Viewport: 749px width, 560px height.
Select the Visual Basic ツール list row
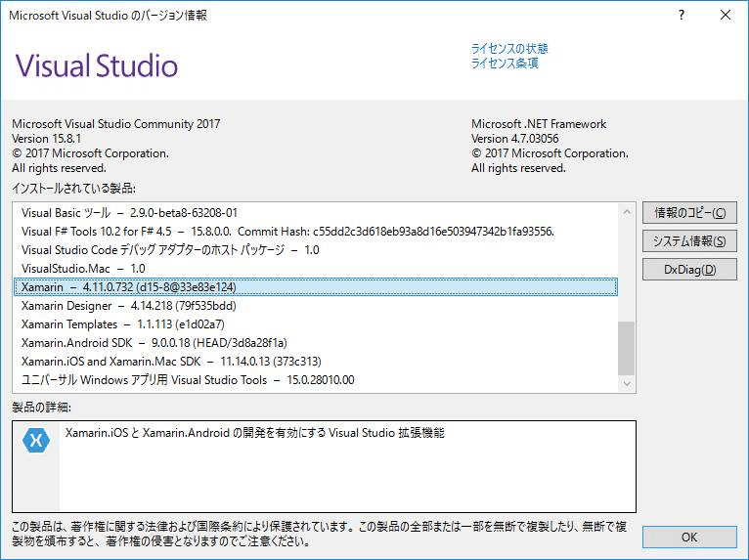(315, 213)
